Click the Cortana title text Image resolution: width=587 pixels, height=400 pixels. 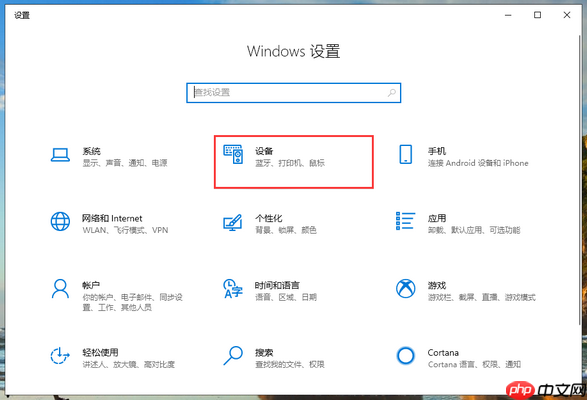[443, 352]
